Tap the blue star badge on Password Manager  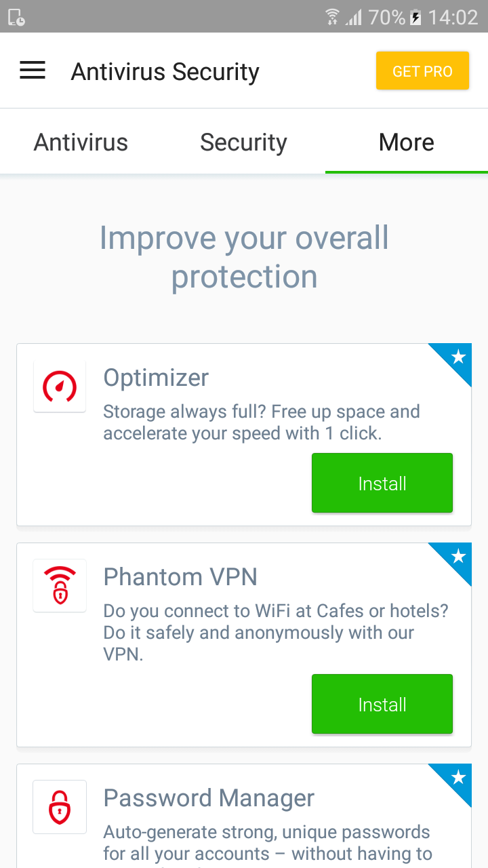[457, 777]
